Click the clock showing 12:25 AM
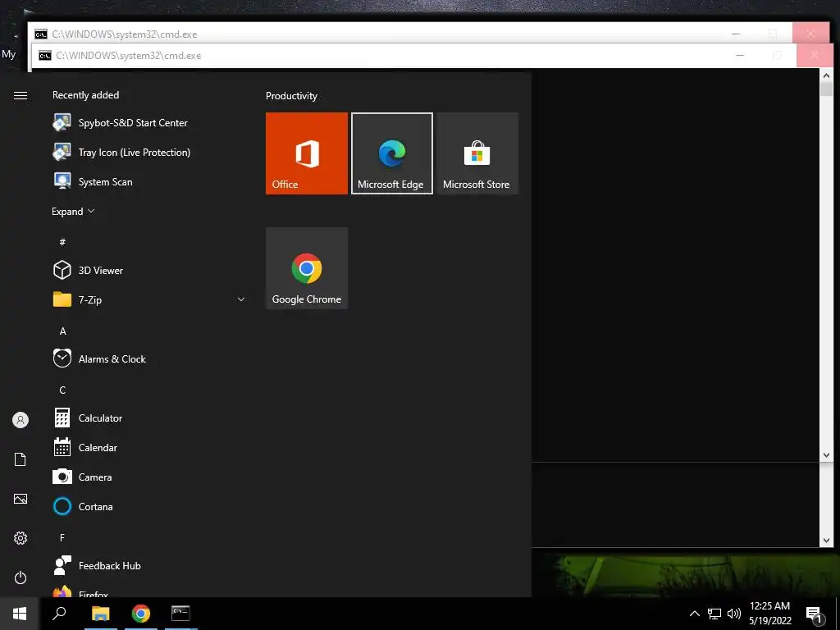This screenshot has width=840, height=630. click(769, 606)
